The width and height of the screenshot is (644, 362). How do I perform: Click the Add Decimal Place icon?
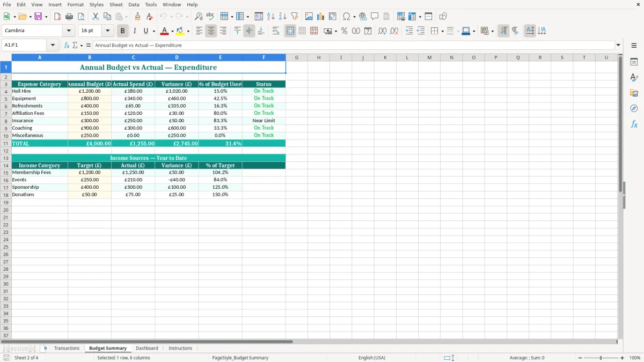[382, 31]
